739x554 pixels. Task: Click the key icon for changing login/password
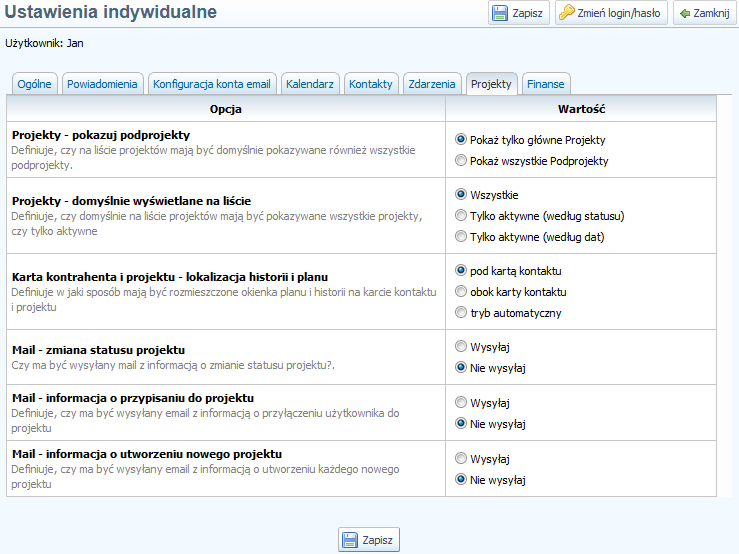(567, 13)
